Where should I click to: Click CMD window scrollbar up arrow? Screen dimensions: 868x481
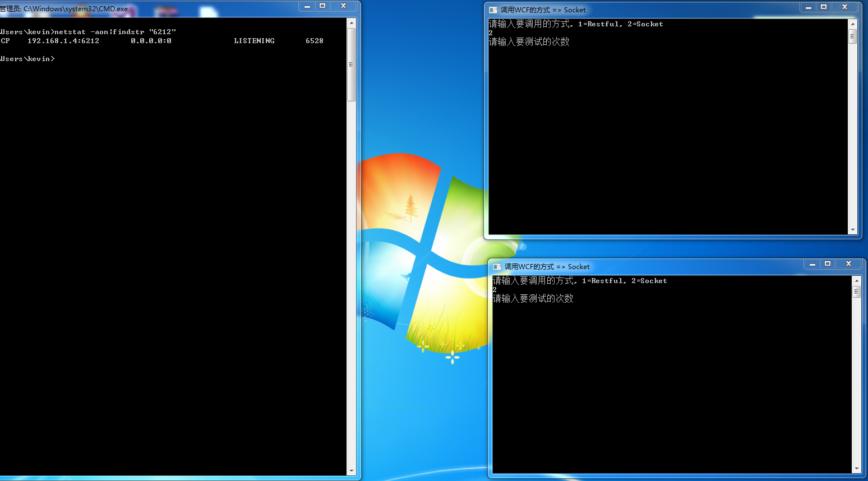click(x=352, y=23)
